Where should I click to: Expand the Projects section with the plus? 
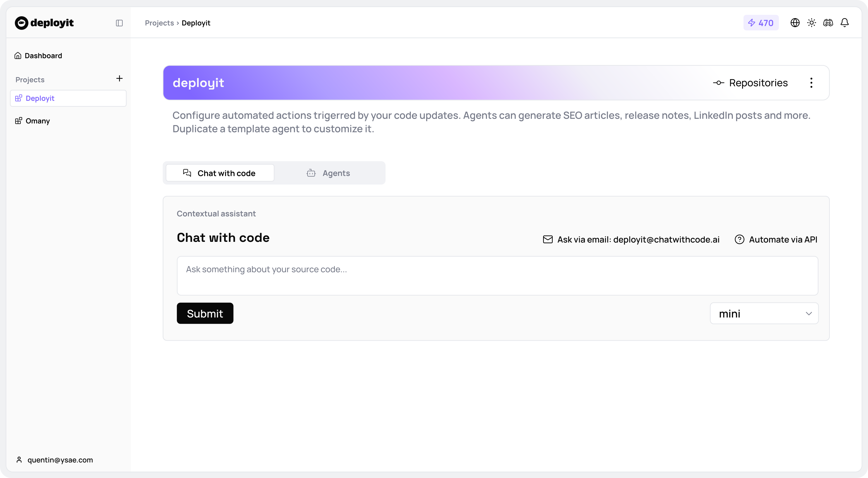(x=119, y=79)
